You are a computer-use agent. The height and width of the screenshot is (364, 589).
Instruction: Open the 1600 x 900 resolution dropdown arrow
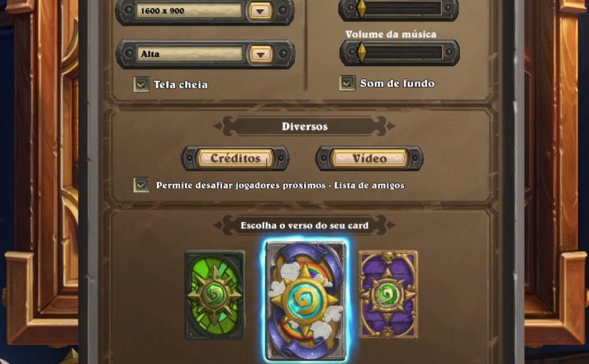[x=260, y=11]
